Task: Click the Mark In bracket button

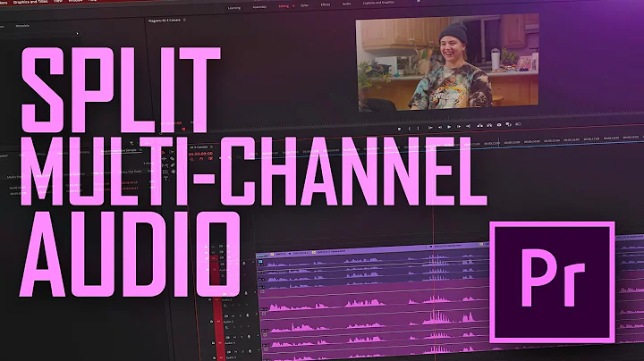Action: [409, 129]
